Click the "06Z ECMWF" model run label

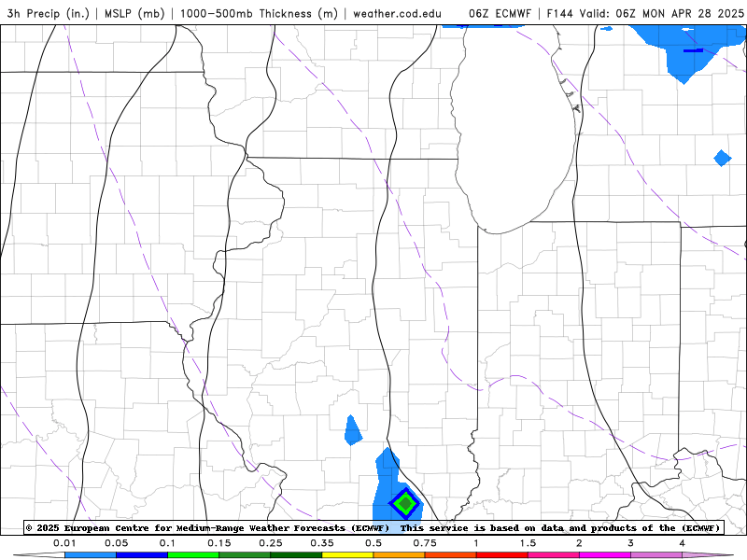click(x=500, y=13)
